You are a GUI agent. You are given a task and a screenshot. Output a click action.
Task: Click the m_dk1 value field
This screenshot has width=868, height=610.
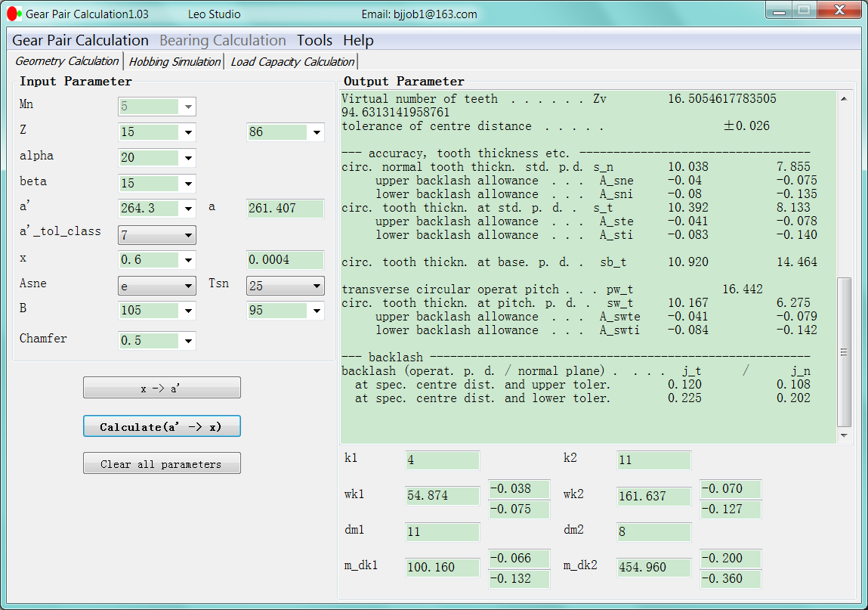442,568
